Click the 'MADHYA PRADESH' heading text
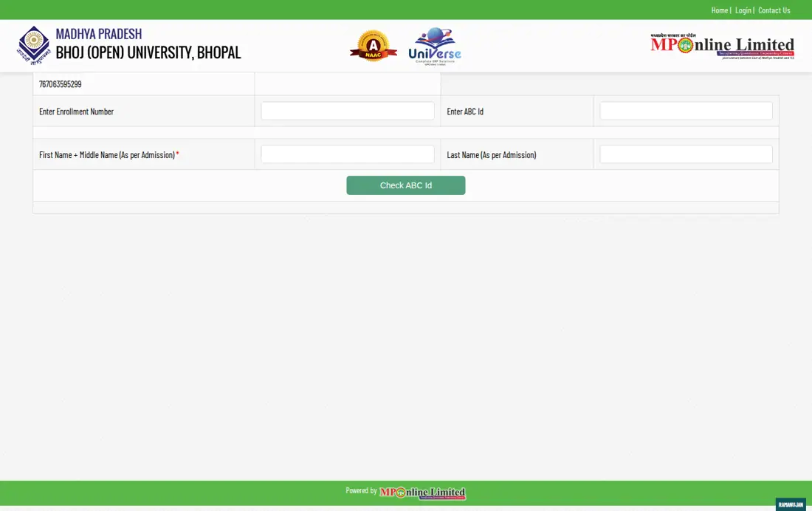Image resolution: width=812 pixels, height=511 pixels. (x=98, y=34)
